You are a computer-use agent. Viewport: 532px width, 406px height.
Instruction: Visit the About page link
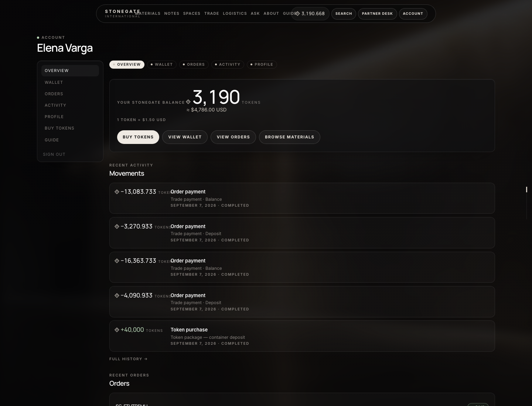(x=271, y=14)
